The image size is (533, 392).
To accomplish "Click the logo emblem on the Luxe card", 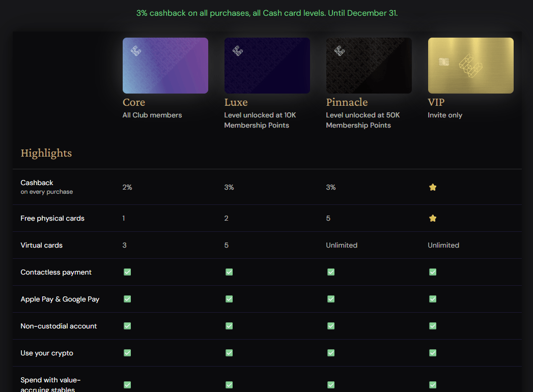I will coord(237,51).
